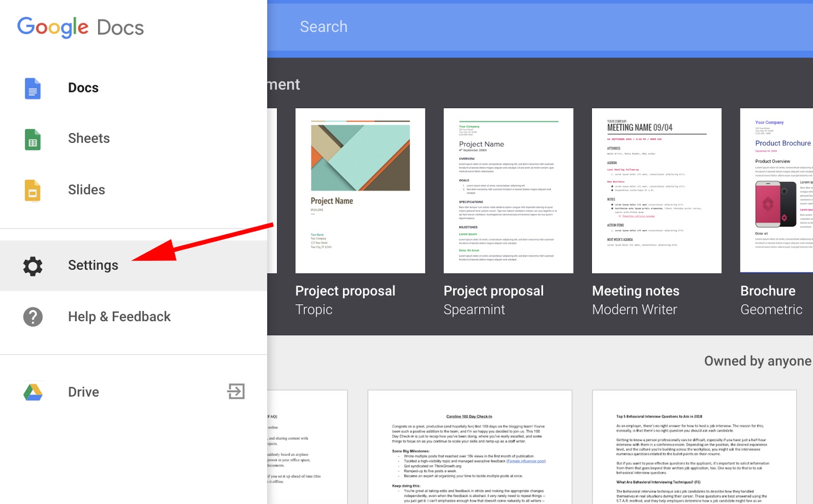The height and width of the screenshot is (504, 813).
Task: Click the Google Docs logo
Action: click(x=80, y=27)
